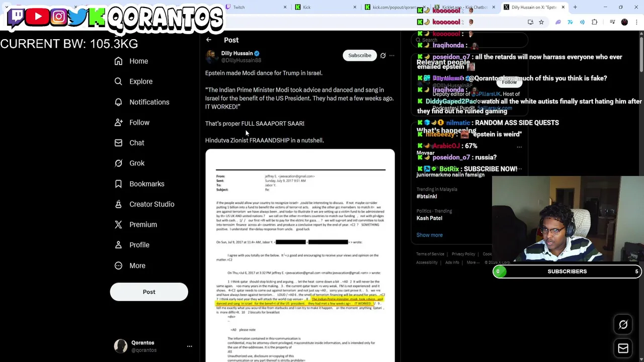Open the Kash Patel trending topic
This screenshot has width=644, height=362.
429,218
